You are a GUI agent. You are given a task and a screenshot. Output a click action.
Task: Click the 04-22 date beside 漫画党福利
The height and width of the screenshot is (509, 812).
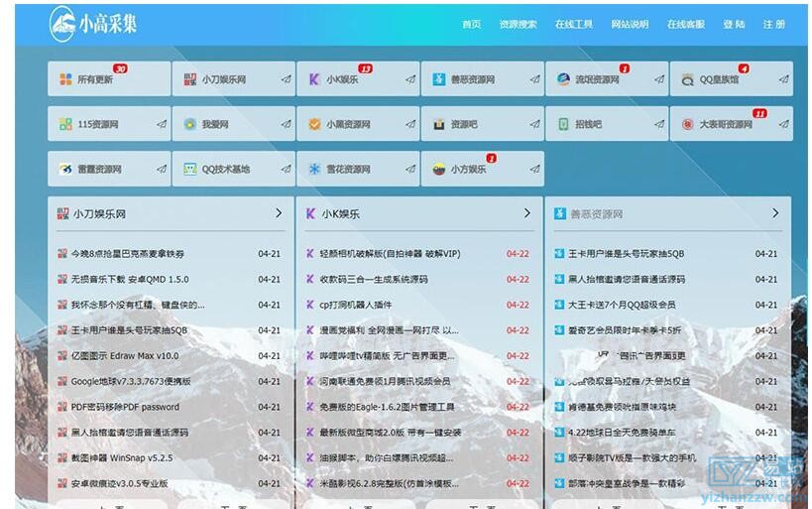coord(518,330)
